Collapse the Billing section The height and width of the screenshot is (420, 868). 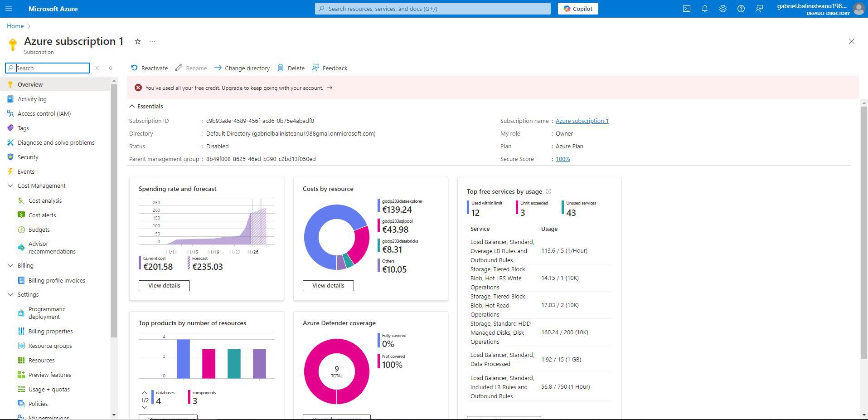[x=10, y=265]
